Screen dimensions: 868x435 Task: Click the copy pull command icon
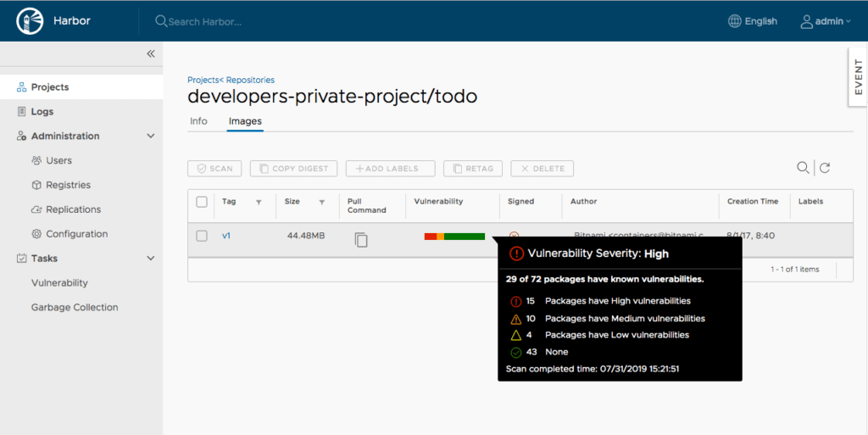361,240
